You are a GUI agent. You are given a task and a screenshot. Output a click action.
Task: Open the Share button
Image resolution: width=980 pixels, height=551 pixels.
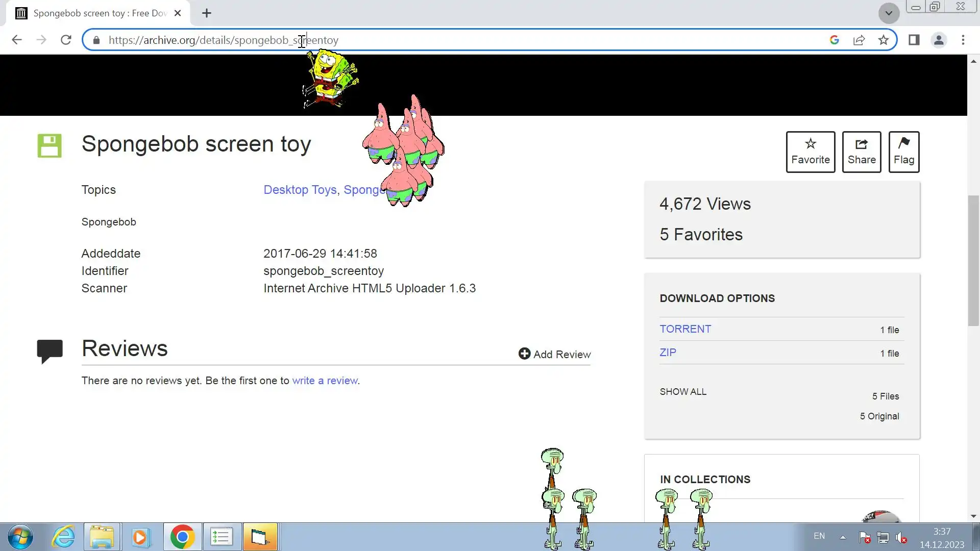(x=861, y=152)
